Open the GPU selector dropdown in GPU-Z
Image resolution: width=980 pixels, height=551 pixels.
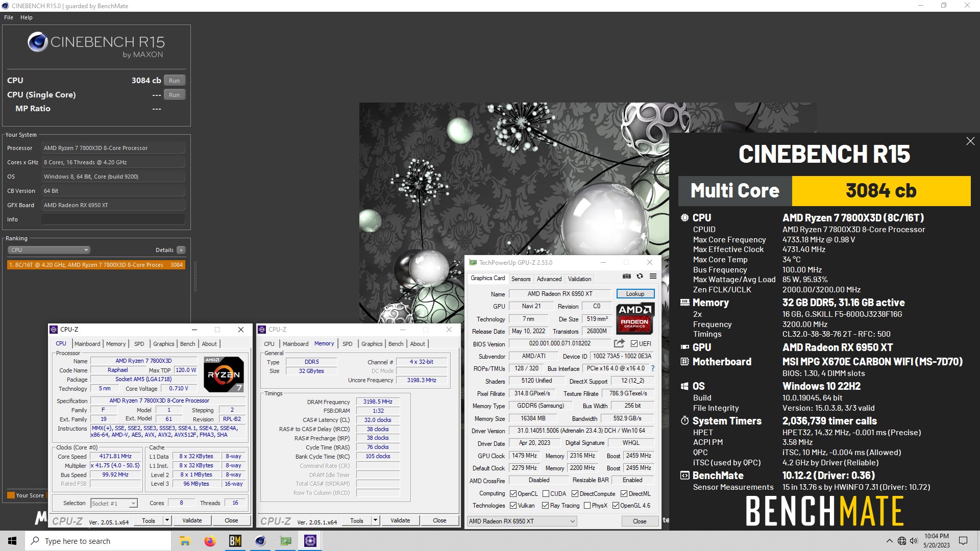pyautogui.click(x=522, y=521)
